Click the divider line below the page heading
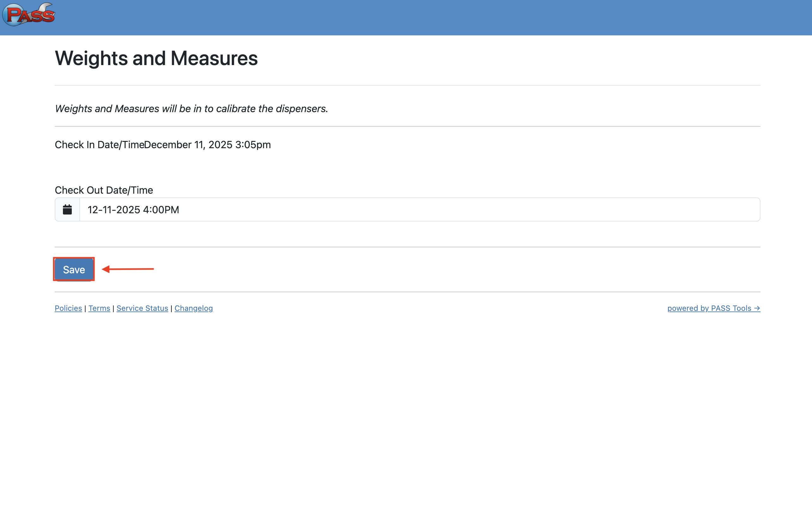This screenshot has width=812, height=508. (x=408, y=85)
